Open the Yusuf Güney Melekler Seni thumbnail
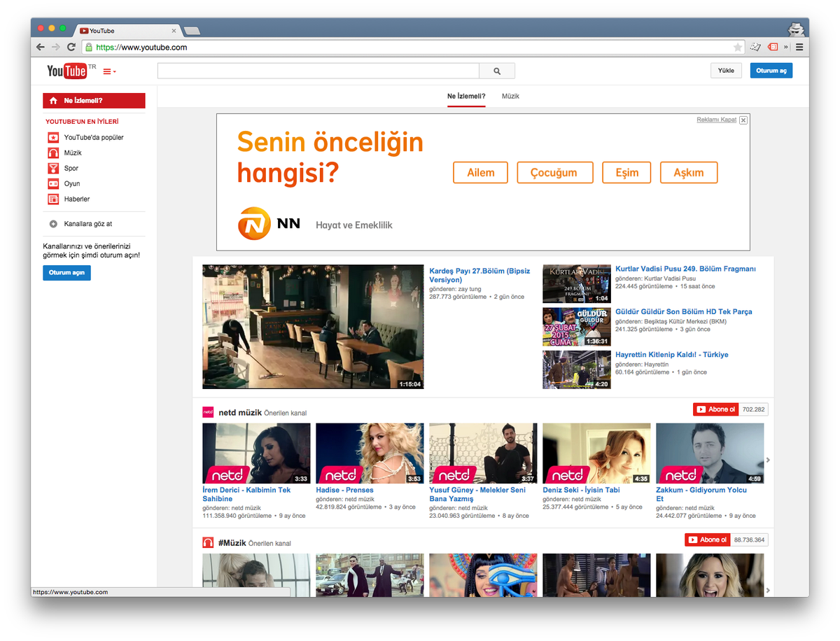This screenshot has height=641, width=840. pos(483,453)
